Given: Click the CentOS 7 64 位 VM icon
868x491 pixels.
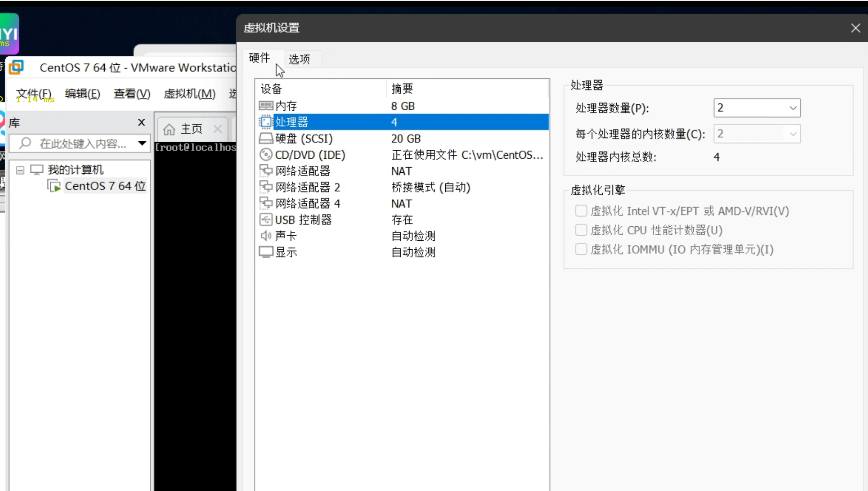Looking at the screenshot, I should click(54, 186).
